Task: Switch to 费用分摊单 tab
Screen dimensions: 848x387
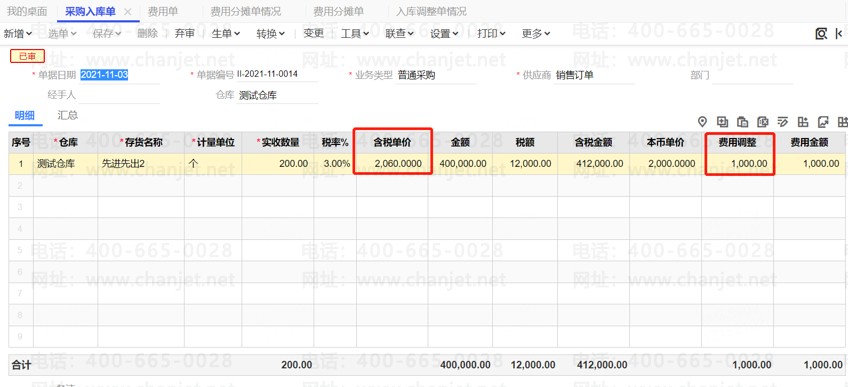Action: [339, 11]
